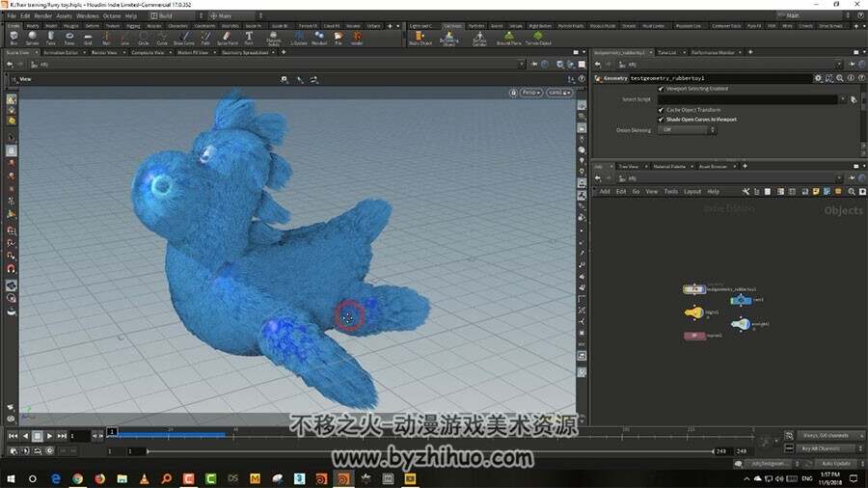The image size is (868, 488).
Task: Toggle Shade Open Curves In Viewport checkbox
Action: click(661, 120)
